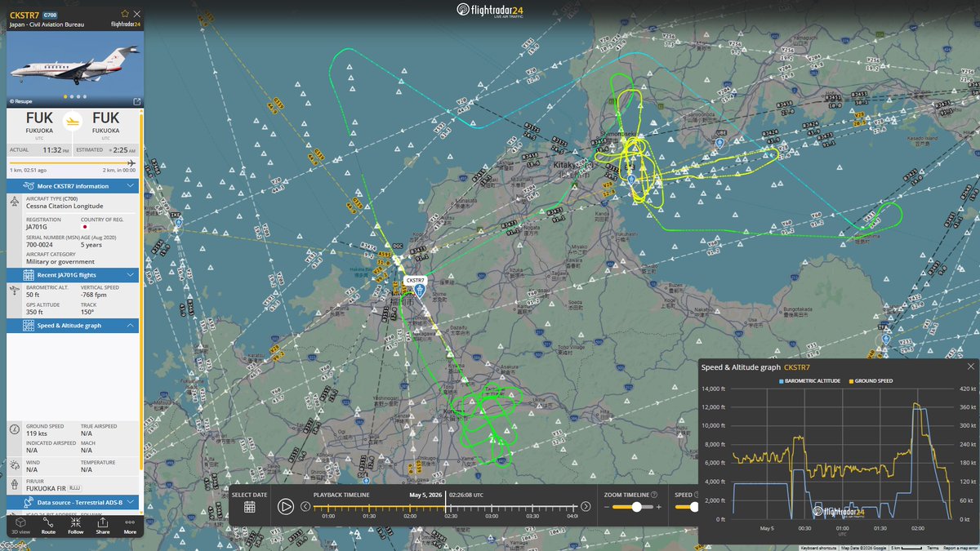Step playback timeline backward with left arrow
Viewport: 980px width, 551px height.
305,506
